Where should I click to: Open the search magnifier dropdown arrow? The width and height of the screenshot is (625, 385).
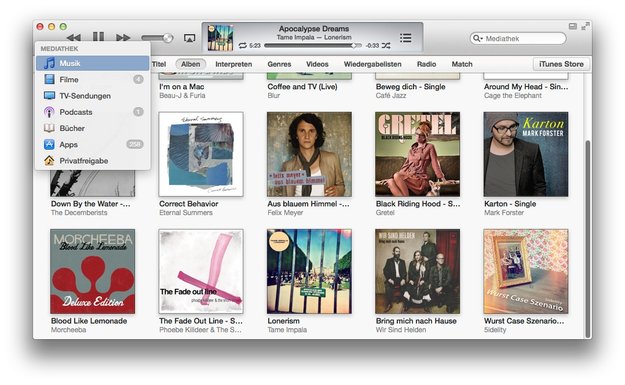pyautogui.click(x=477, y=39)
